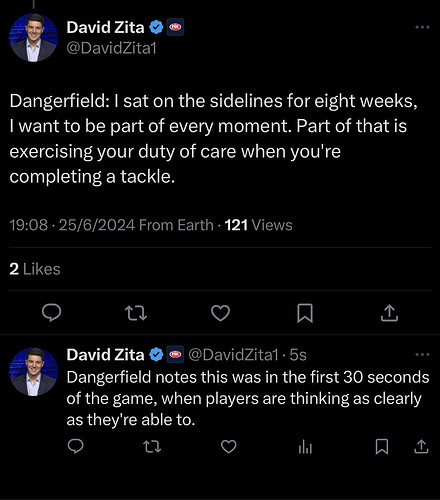The width and height of the screenshot is (440, 500).
Task: Like the main tweet with heart icon
Action: pyautogui.click(x=220, y=313)
